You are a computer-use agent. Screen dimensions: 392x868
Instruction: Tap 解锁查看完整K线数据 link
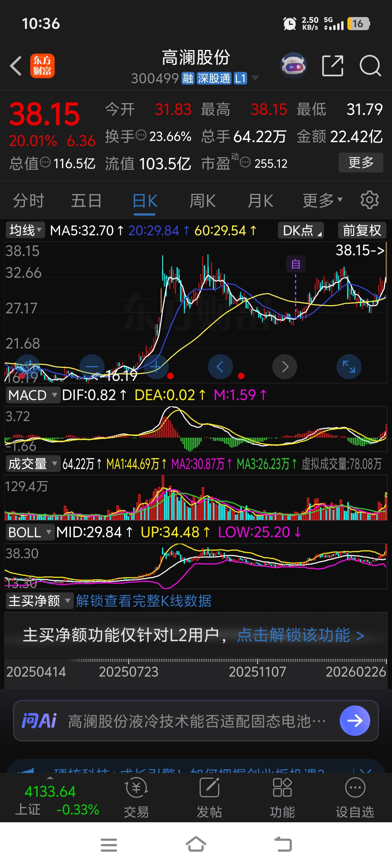click(144, 601)
